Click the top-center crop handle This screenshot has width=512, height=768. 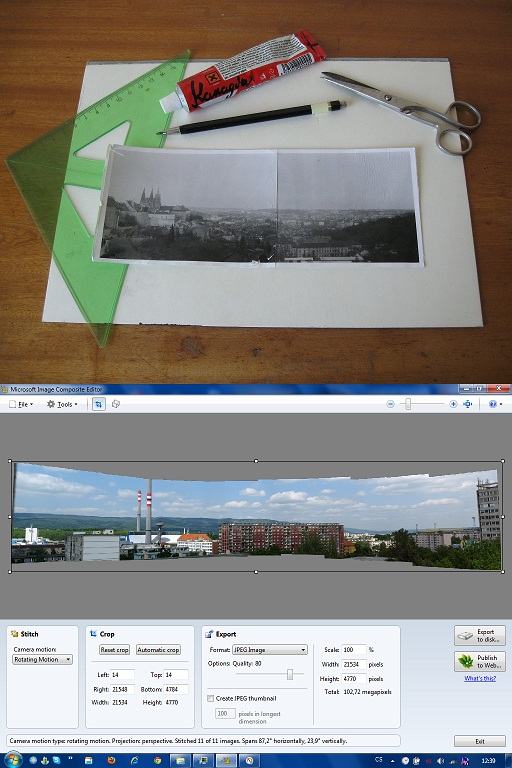(x=256, y=461)
